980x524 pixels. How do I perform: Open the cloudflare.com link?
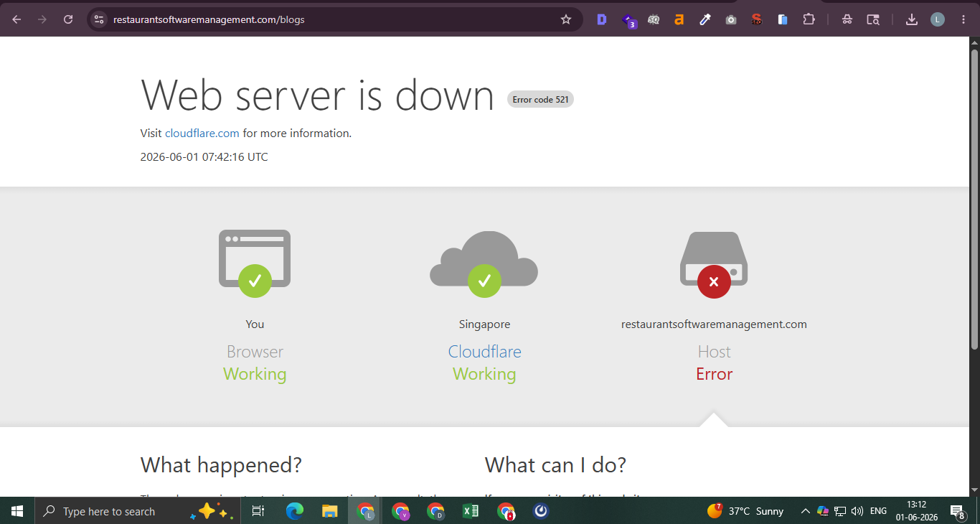202,133
